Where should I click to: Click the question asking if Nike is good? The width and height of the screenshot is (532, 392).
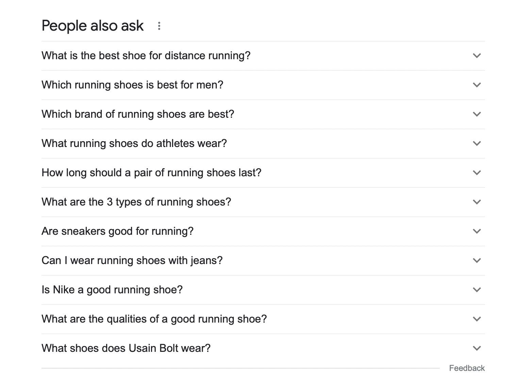[112, 290]
